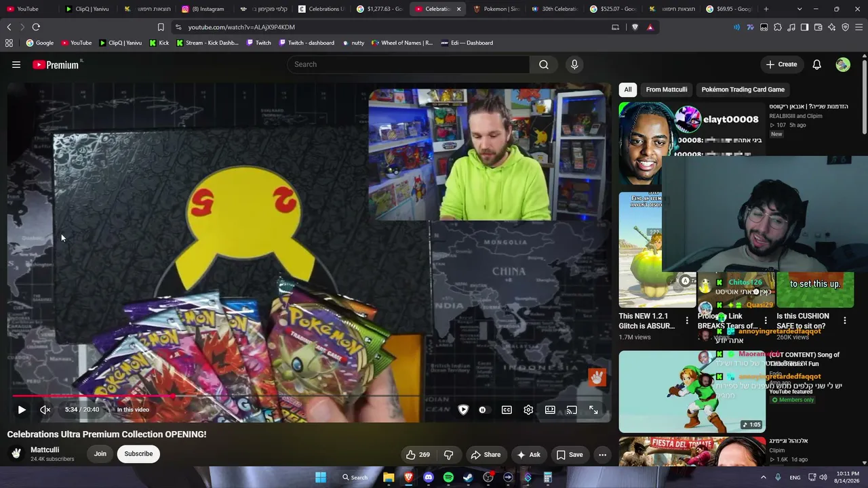Open the ClipQ | Yanivu bookmark

pos(121,43)
